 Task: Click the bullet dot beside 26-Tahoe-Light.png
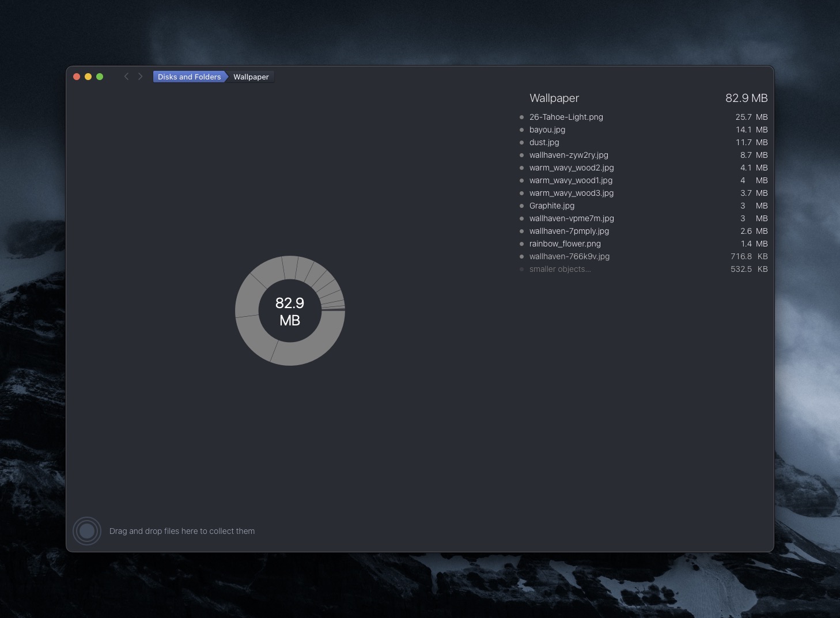coord(521,117)
